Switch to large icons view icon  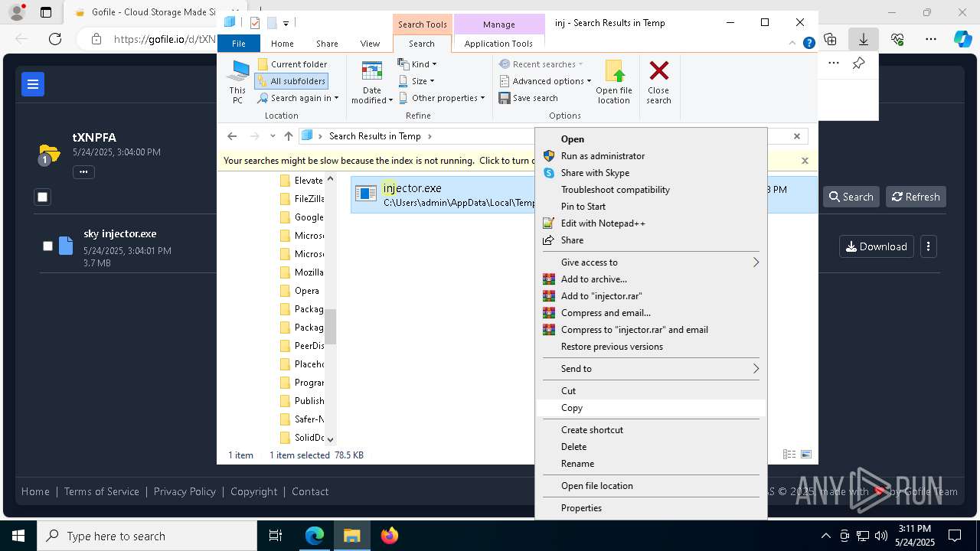[x=806, y=455]
